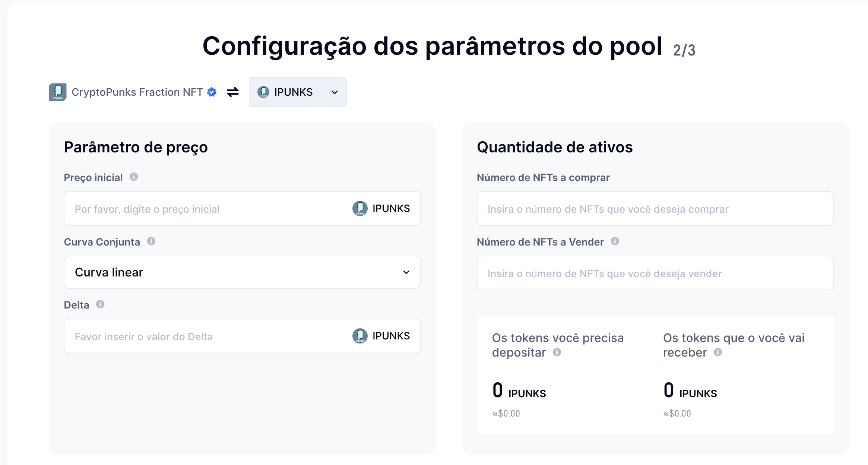This screenshot has width=868, height=465.
Task: Click the CryptoPunks Fraction NFT collection name
Action: click(x=137, y=92)
